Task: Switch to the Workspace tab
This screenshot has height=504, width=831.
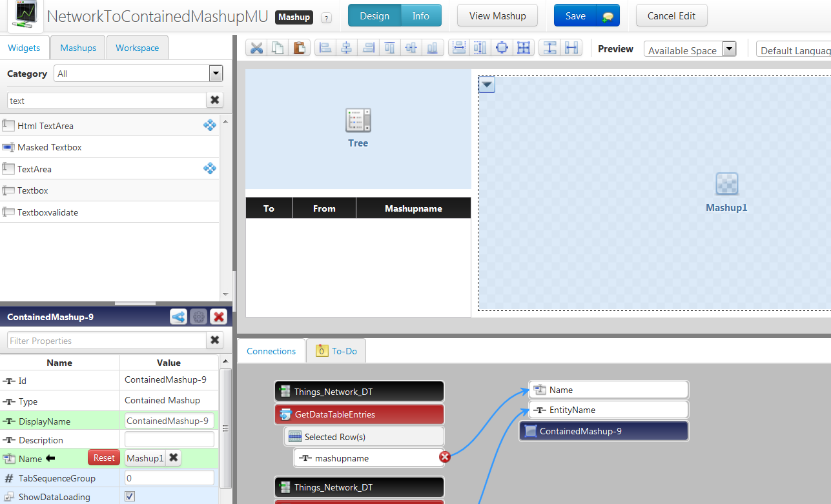Action: pyautogui.click(x=138, y=48)
